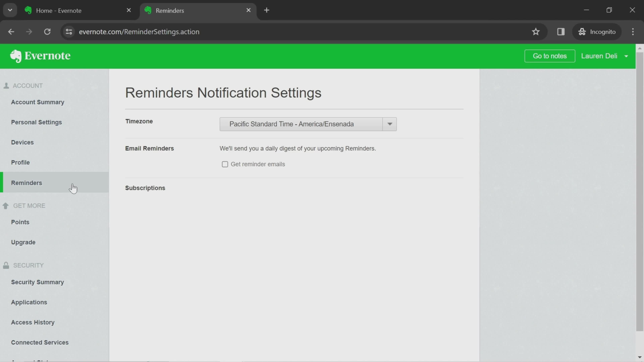Click the Account Summary sidebar icon
Viewport: 644px width, 362px height.
[x=38, y=102]
